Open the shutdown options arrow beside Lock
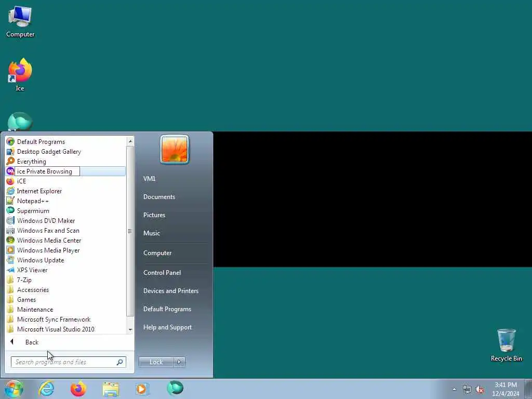This screenshot has height=399, width=532. pyautogui.click(x=179, y=362)
